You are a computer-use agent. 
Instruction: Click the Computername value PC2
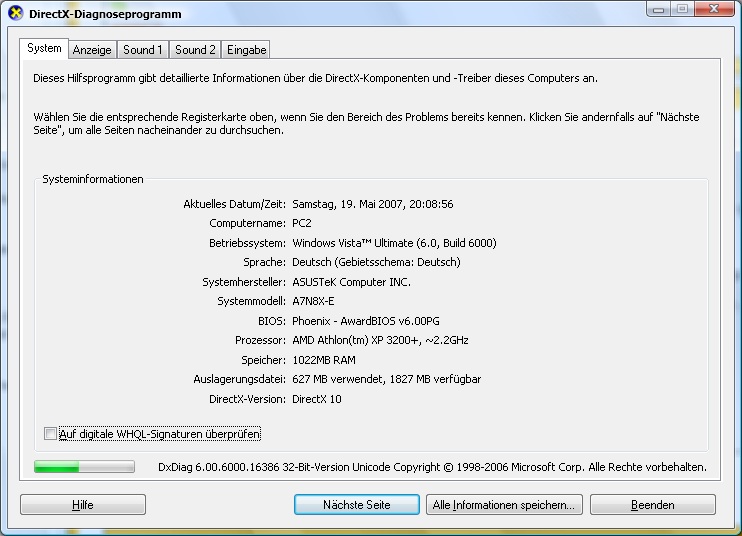click(301, 223)
